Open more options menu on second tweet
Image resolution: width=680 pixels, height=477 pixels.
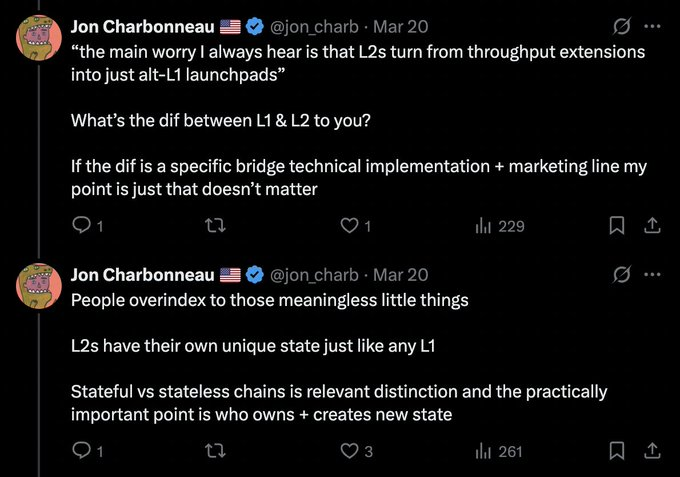pos(653,274)
